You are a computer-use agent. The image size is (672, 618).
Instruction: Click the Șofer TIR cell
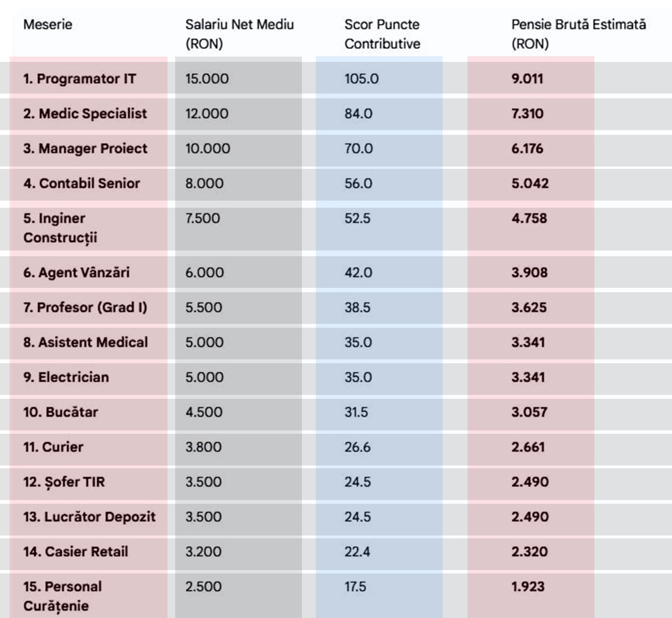point(64,482)
